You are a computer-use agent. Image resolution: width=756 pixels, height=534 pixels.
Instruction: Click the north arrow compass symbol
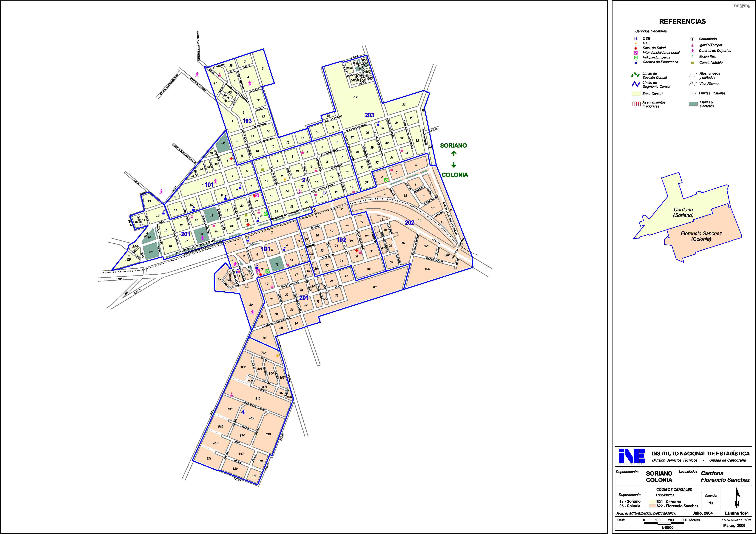[737, 498]
